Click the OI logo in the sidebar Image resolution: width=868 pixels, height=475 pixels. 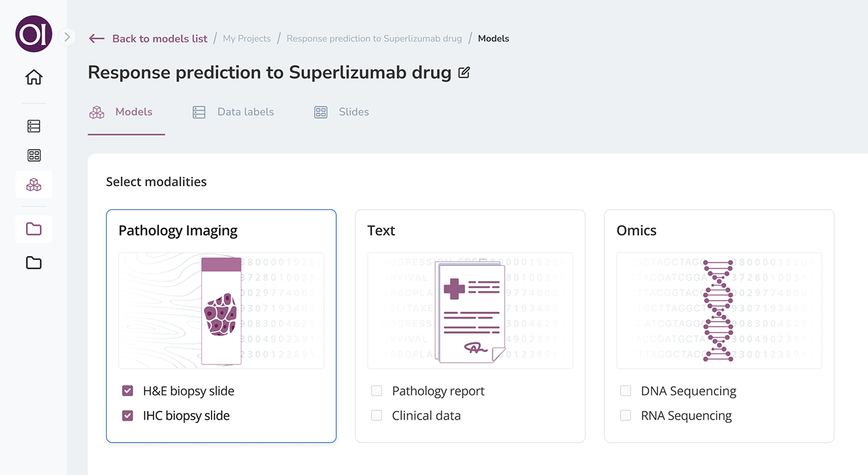tap(34, 34)
